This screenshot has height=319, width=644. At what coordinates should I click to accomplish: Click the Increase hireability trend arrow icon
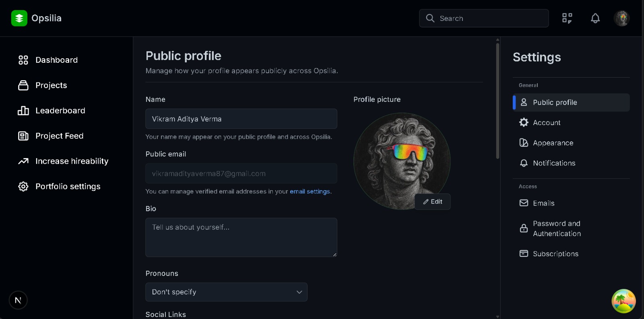[x=23, y=161]
